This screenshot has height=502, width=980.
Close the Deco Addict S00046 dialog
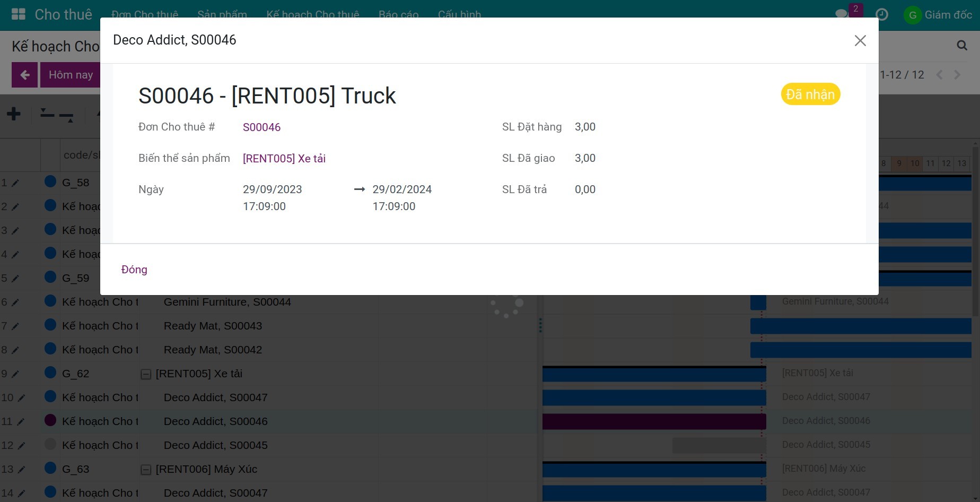click(860, 40)
